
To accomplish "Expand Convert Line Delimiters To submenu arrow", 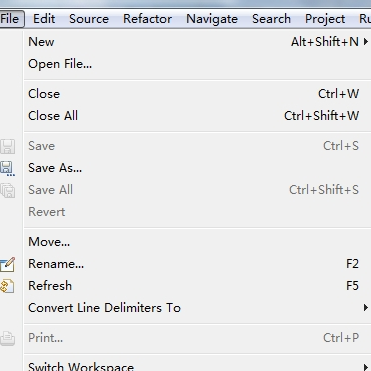I will point(366,308).
